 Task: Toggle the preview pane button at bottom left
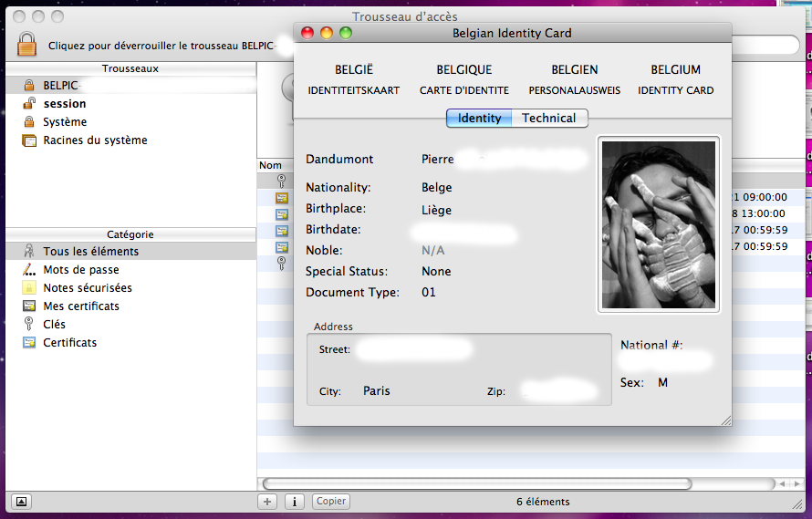(22, 502)
